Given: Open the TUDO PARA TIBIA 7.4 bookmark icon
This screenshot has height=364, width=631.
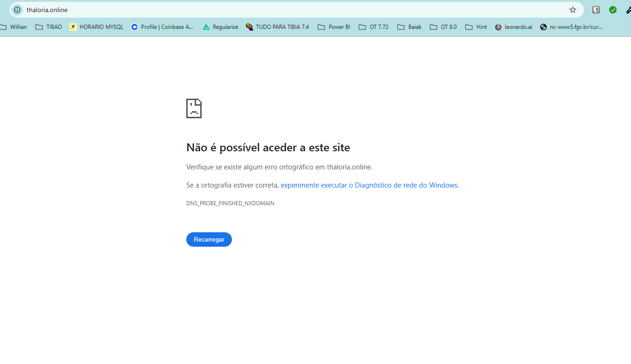Looking at the screenshot, I should click(250, 27).
